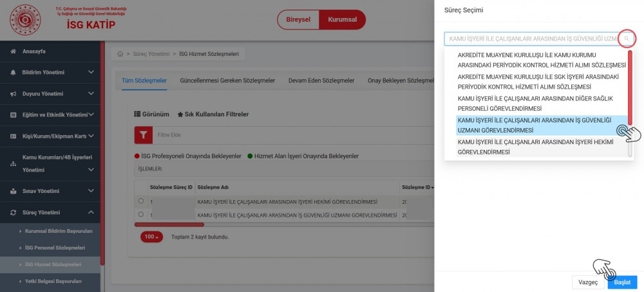
Task: Click the Kamu Kurumları/4B İşyerleri hierarchy icon
Action: [x=13, y=163]
